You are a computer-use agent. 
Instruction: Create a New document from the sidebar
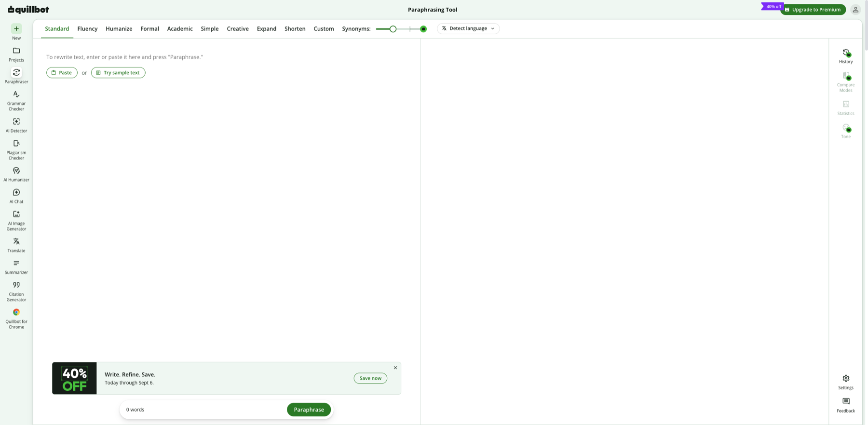point(16,32)
